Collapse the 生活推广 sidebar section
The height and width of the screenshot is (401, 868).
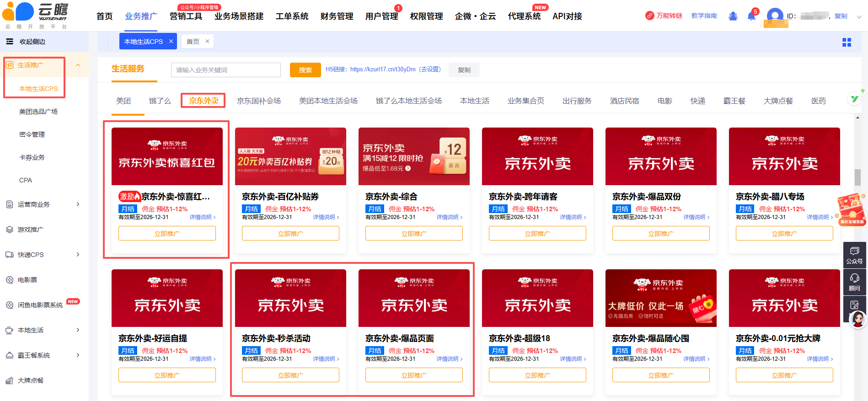(x=78, y=65)
